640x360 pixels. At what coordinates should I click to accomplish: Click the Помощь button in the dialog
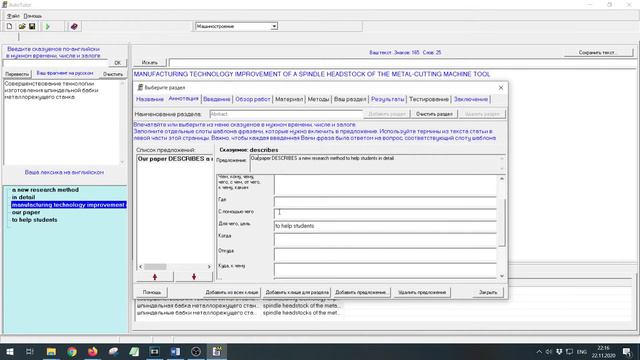click(x=152, y=292)
